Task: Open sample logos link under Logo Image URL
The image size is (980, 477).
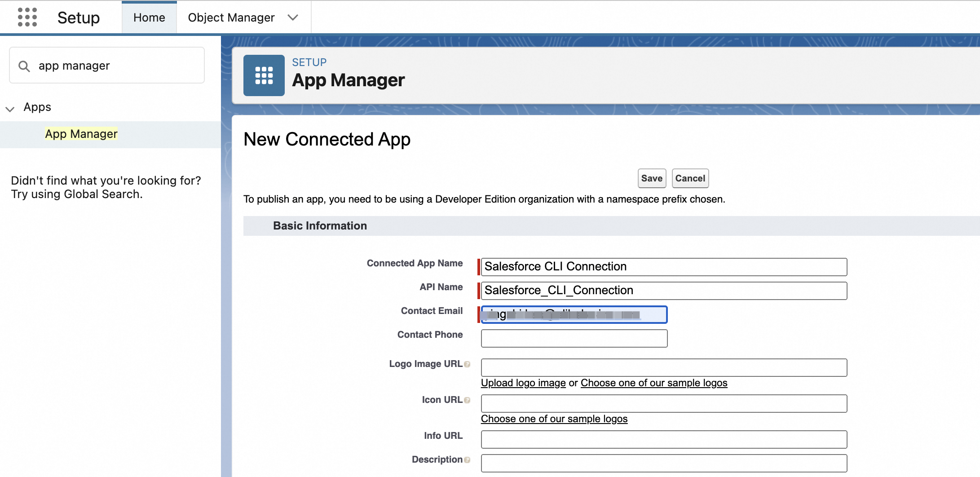Action: pyautogui.click(x=654, y=383)
